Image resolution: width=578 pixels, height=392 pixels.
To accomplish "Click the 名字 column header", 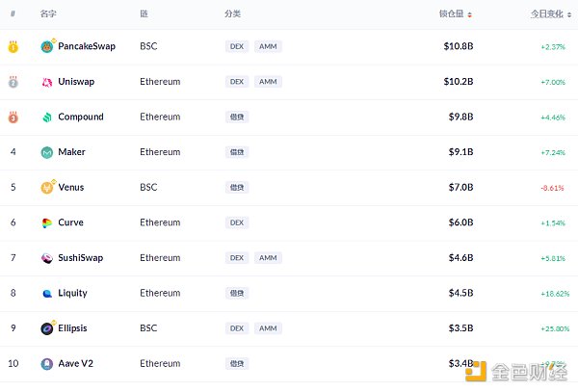I will 48,14.
